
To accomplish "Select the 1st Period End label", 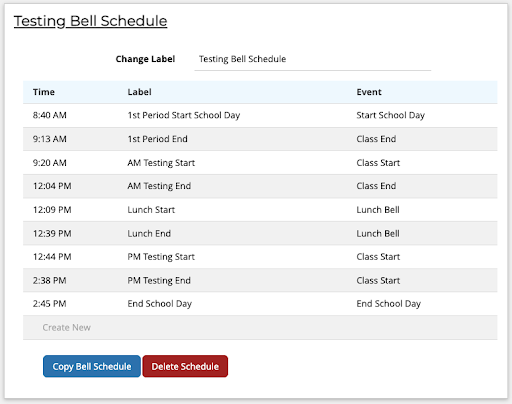I will 157,139.
